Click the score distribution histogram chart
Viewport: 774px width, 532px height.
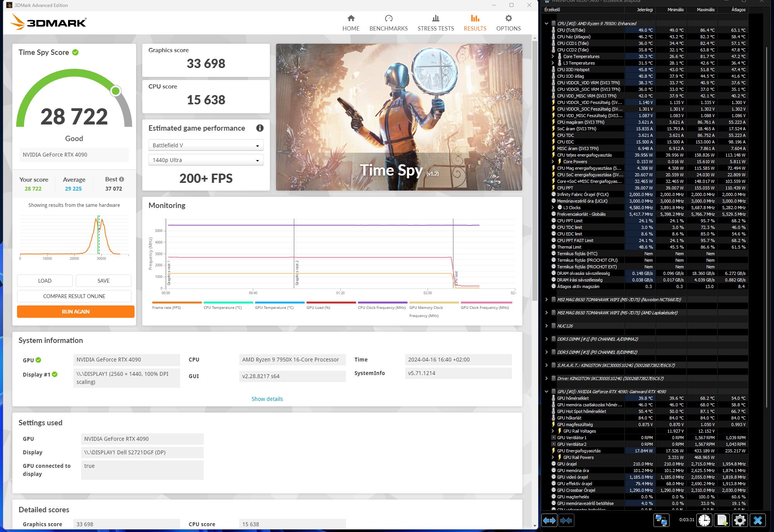pyautogui.click(x=74, y=237)
